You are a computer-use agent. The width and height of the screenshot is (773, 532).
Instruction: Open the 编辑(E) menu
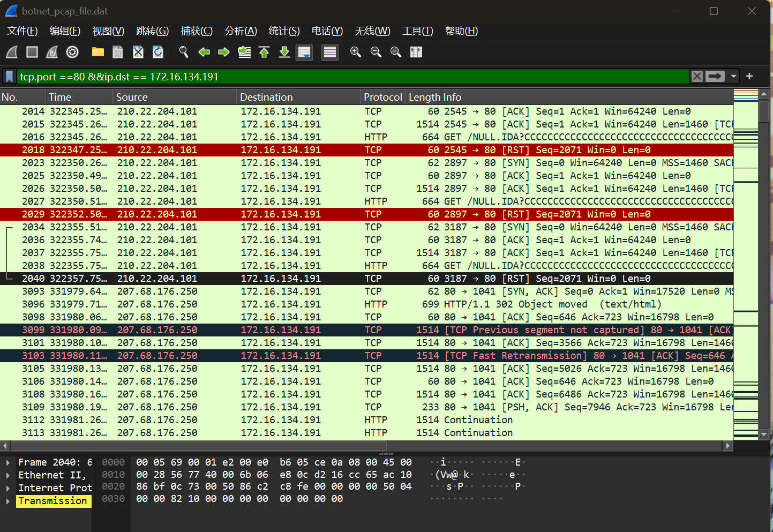coord(65,31)
